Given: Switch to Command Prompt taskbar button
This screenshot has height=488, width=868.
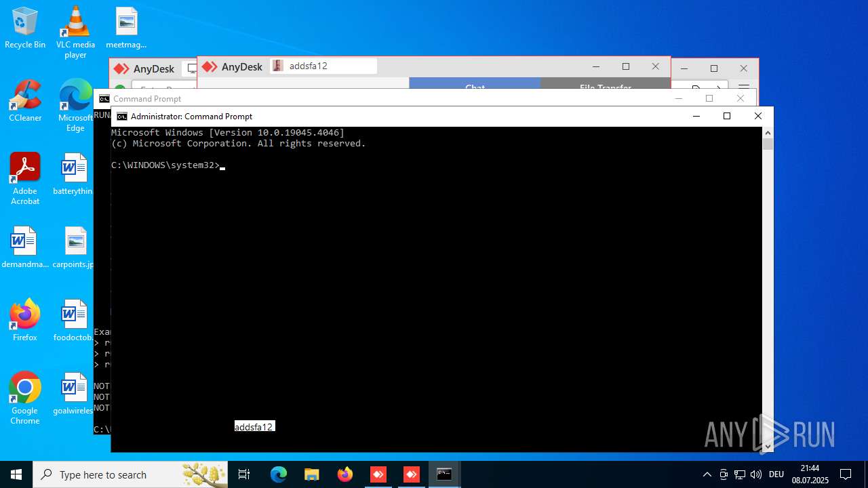Looking at the screenshot, I should tap(444, 474).
